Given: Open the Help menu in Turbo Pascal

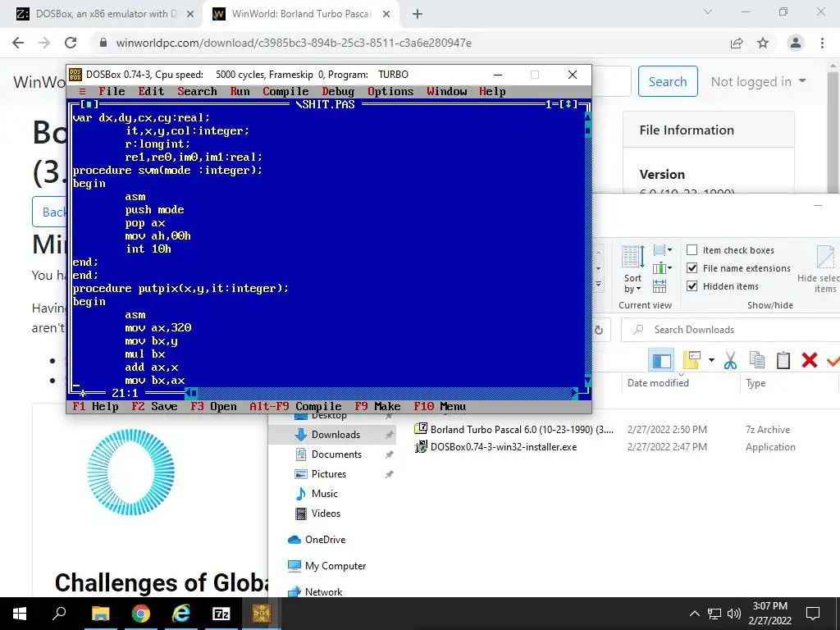Looking at the screenshot, I should click(492, 92).
